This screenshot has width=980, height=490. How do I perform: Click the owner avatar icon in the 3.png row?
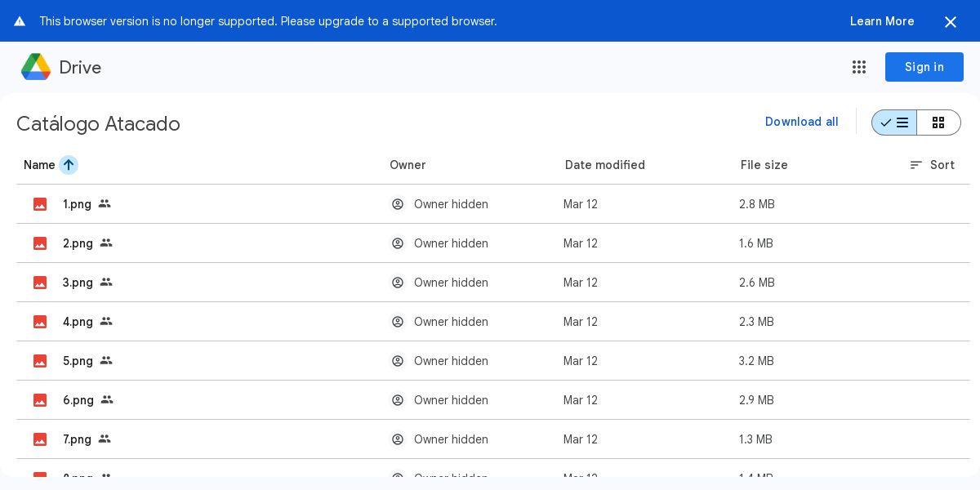pyautogui.click(x=398, y=283)
